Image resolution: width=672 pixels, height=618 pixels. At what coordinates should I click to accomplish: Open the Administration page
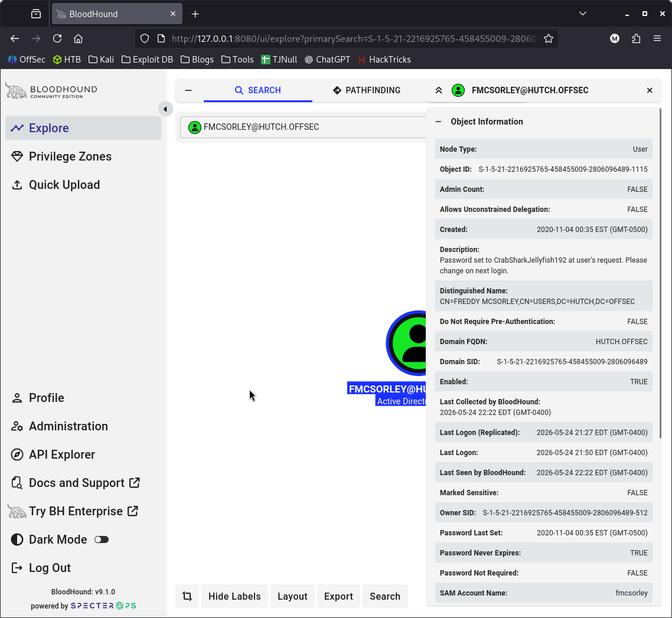click(x=83, y=426)
